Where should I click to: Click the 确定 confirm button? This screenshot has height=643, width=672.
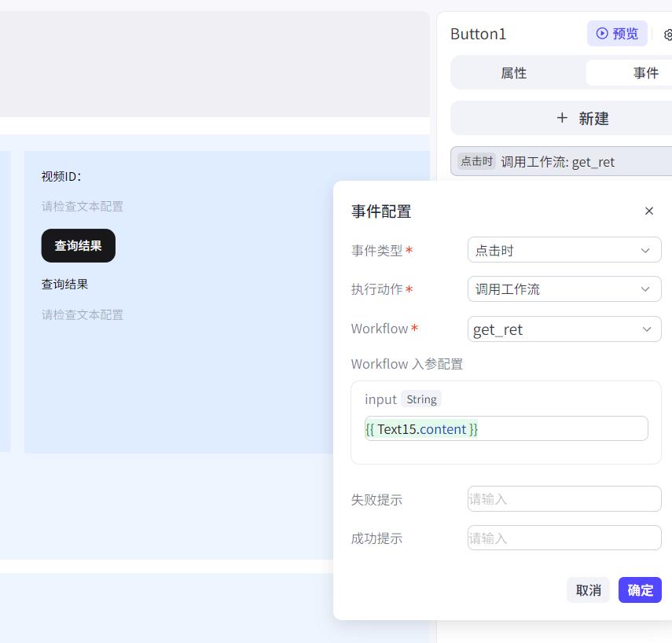(x=640, y=590)
